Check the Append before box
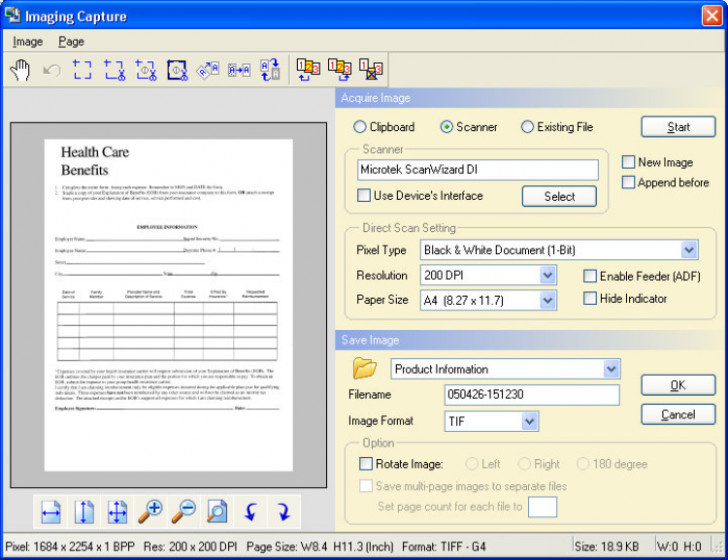Viewport: 728px width, 560px height. (x=628, y=182)
